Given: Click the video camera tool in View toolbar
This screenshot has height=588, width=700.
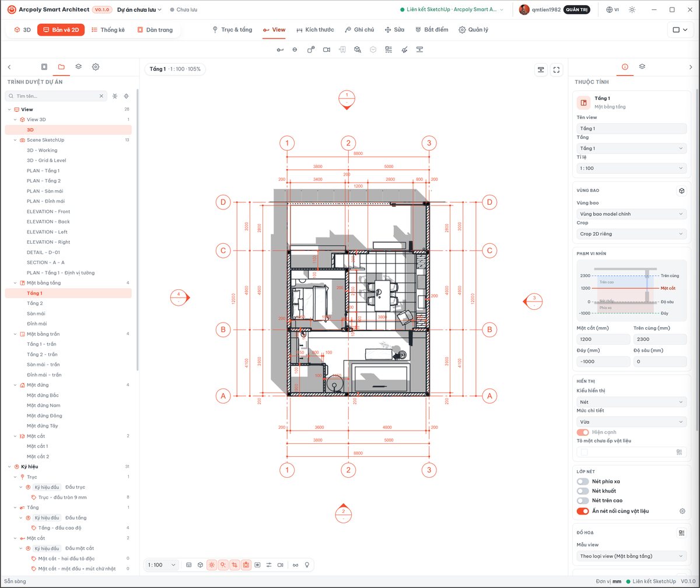Looking at the screenshot, I should click(327, 50).
